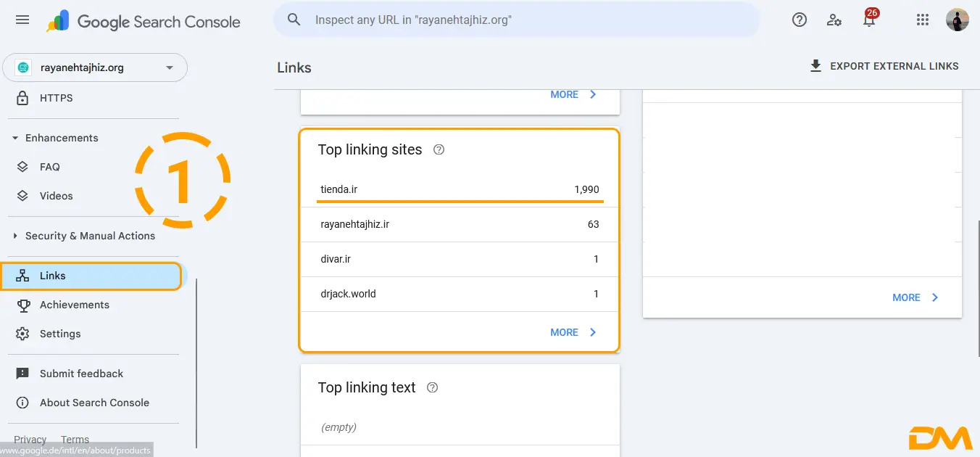This screenshot has width=980, height=457.
Task: Open the hamburger main menu
Action: pyautogui.click(x=22, y=20)
